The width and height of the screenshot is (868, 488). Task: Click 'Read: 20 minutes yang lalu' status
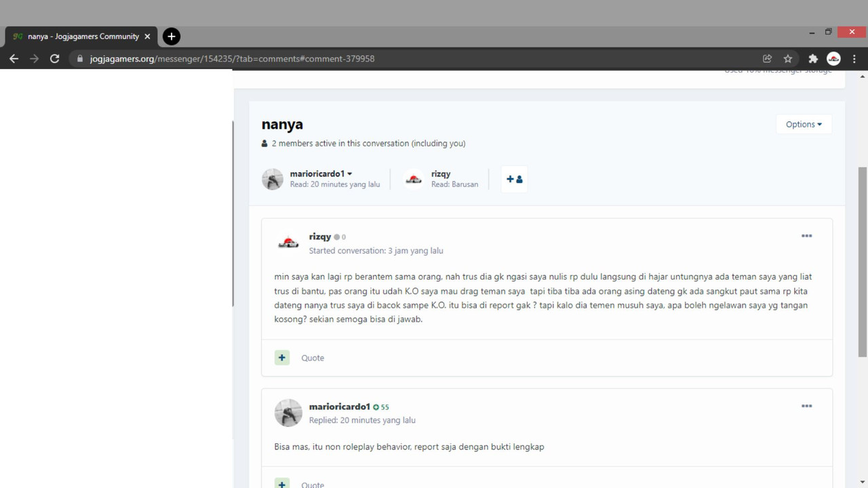click(x=335, y=184)
